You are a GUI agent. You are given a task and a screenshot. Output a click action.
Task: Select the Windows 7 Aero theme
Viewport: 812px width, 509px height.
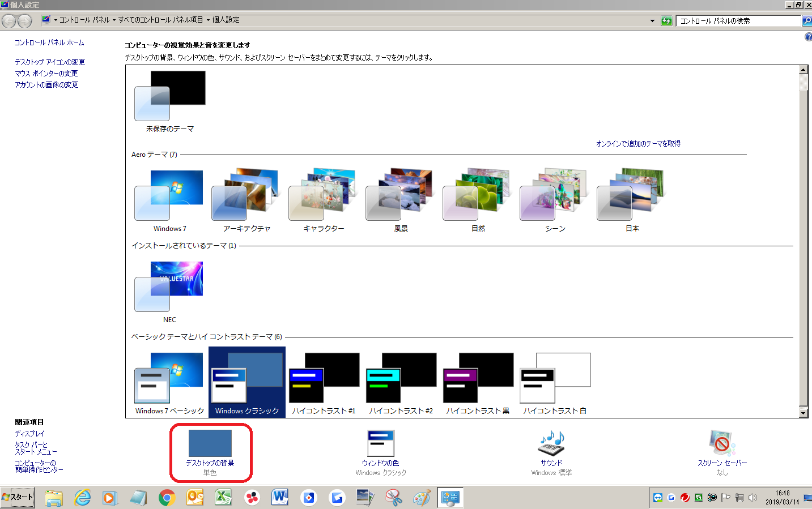click(x=169, y=200)
